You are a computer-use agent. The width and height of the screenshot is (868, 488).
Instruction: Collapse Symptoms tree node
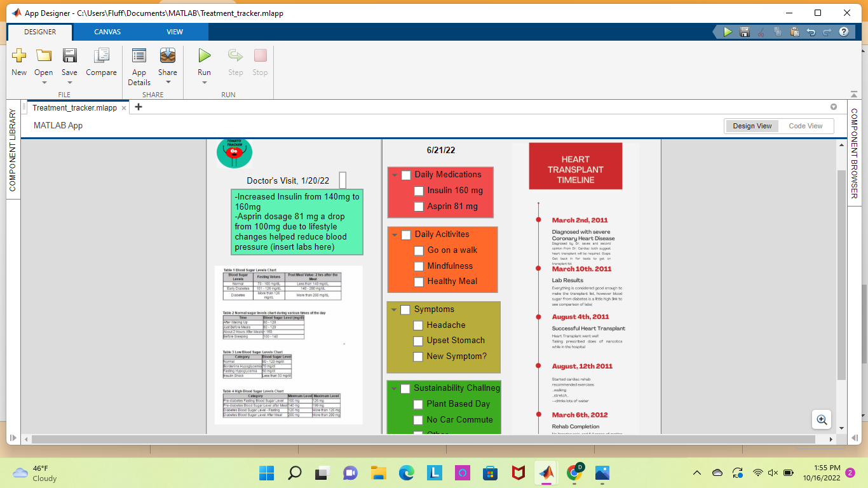(x=394, y=310)
